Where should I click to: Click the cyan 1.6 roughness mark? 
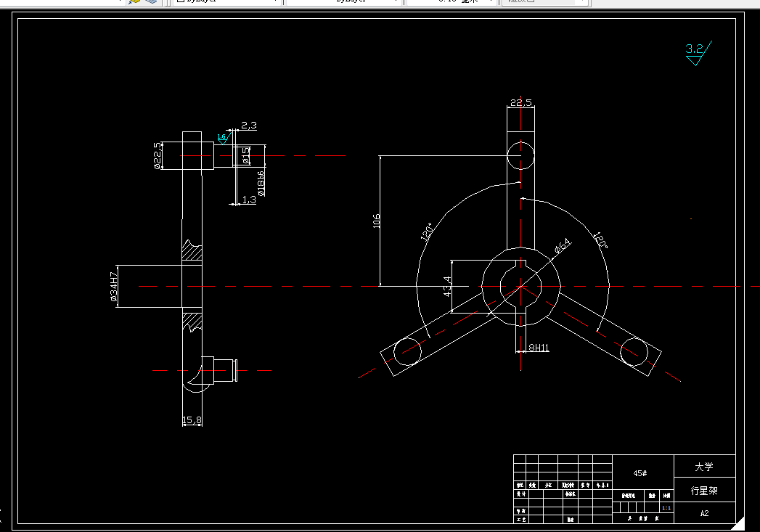(223, 138)
